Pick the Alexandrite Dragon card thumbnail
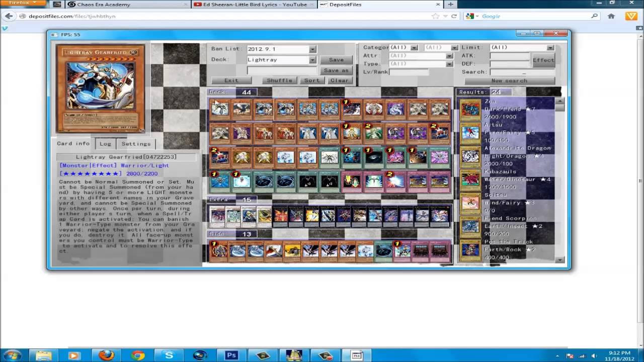644x362 pixels. [470, 156]
